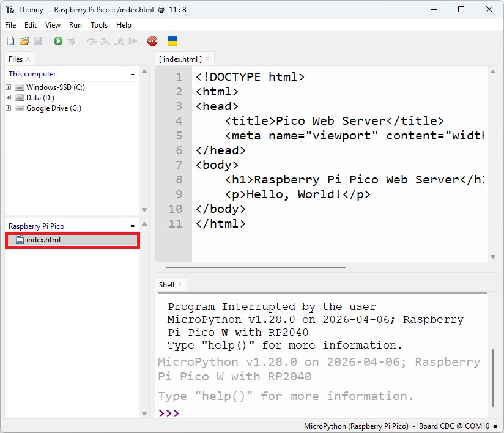Click line 4 title tag text

click(x=335, y=121)
